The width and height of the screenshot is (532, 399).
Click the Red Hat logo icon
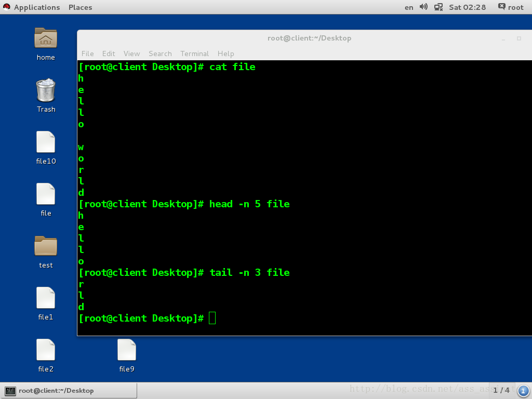(x=6, y=7)
